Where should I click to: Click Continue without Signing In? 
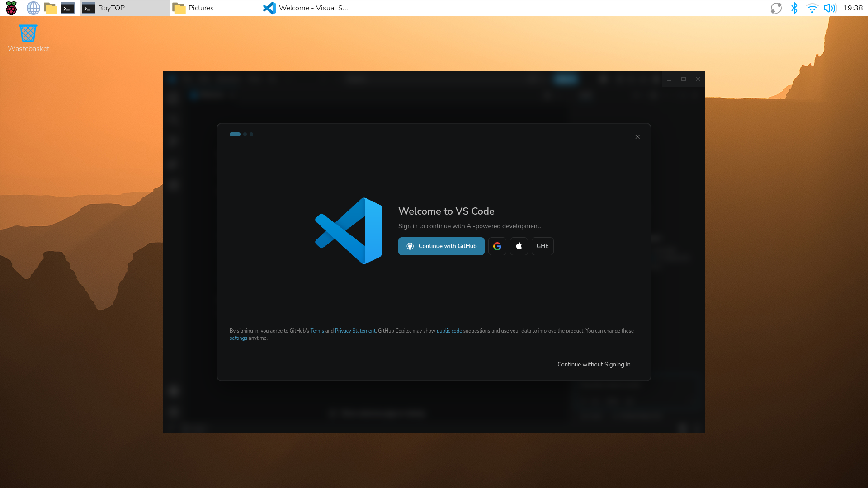click(594, 365)
